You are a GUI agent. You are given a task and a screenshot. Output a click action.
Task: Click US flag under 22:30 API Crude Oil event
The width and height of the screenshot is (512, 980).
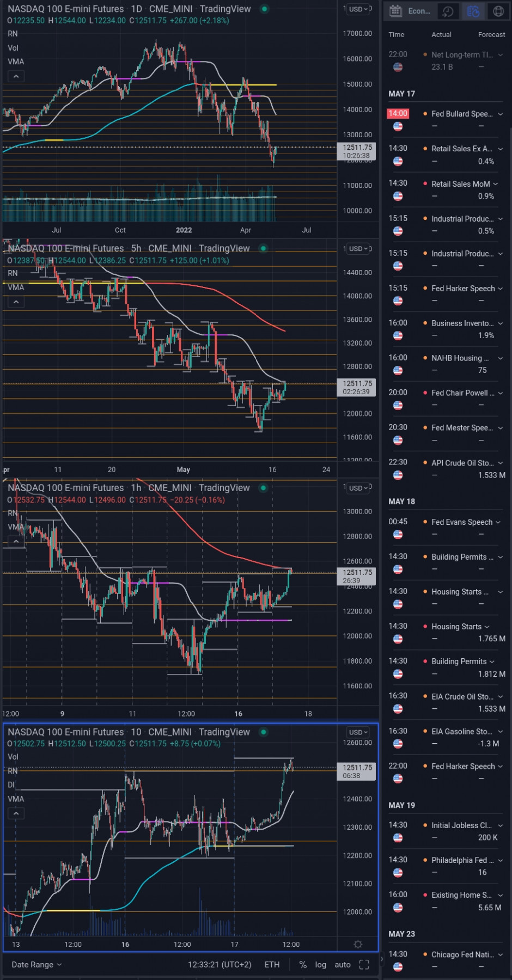coord(398,475)
